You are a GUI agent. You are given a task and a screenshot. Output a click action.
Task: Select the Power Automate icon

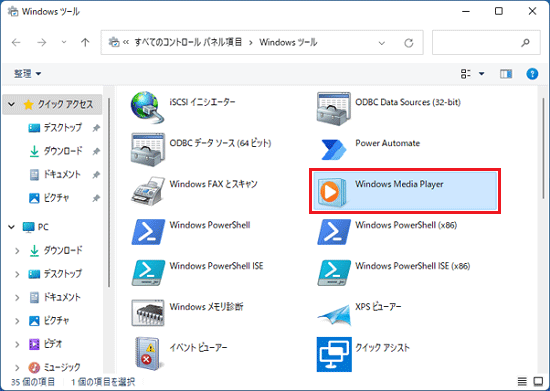[334, 150]
